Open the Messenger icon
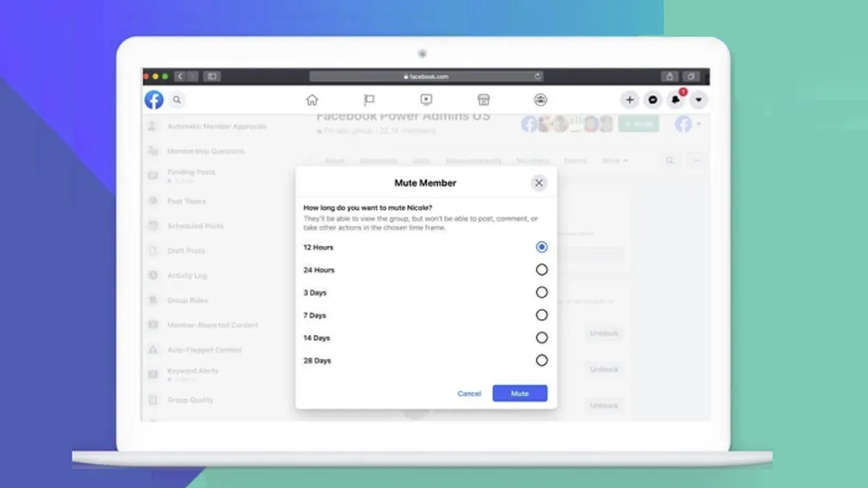This screenshot has width=868, height=488. [x=653, y=100]
